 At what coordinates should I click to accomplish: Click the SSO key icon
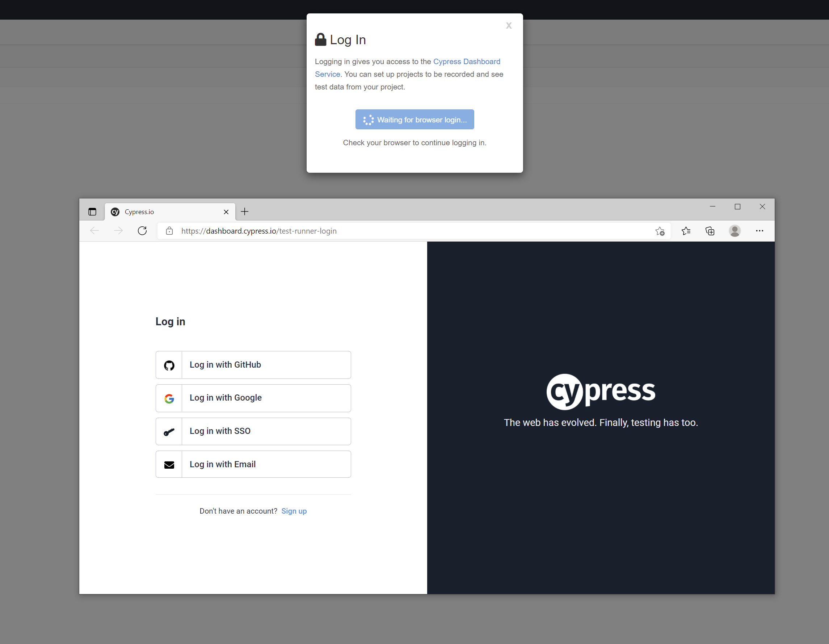tap(169, 432)
